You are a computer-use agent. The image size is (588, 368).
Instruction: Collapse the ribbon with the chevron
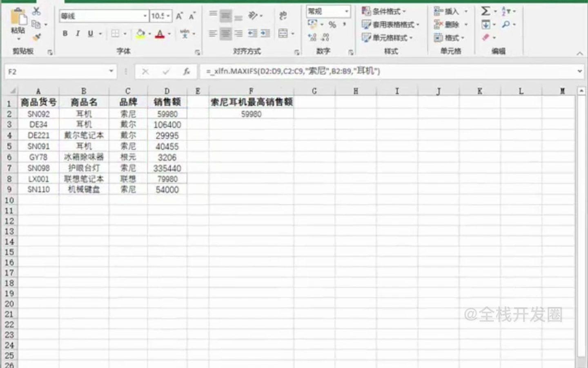point(579,54)
